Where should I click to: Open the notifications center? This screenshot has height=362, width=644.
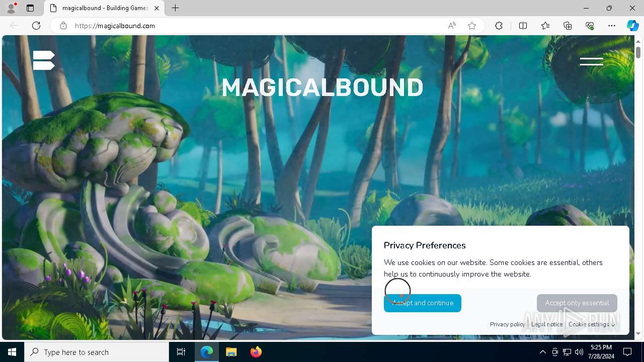[x=627, y=352]
